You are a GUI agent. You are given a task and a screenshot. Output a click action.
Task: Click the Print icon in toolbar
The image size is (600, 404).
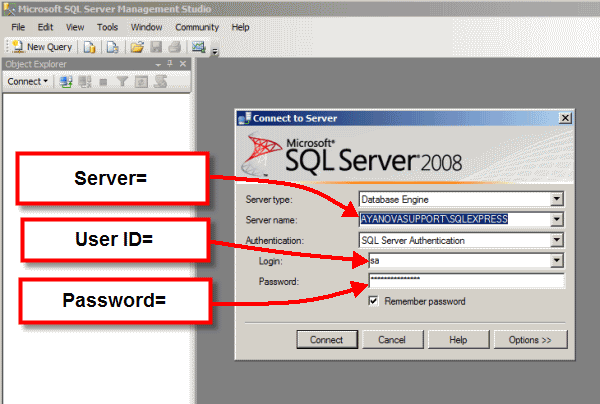[174, 47]
